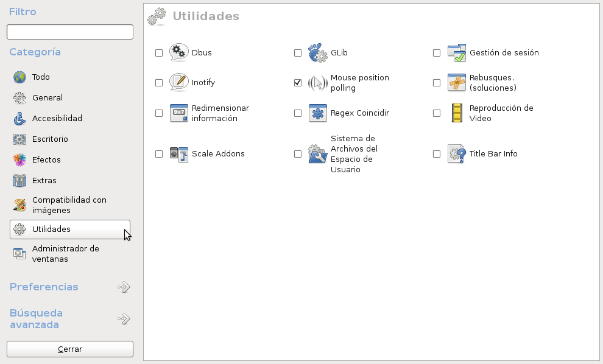Expand the Búsqueda avanzada arrow
This screenshot has height=364, width=603.
click(x=124, y=319)
